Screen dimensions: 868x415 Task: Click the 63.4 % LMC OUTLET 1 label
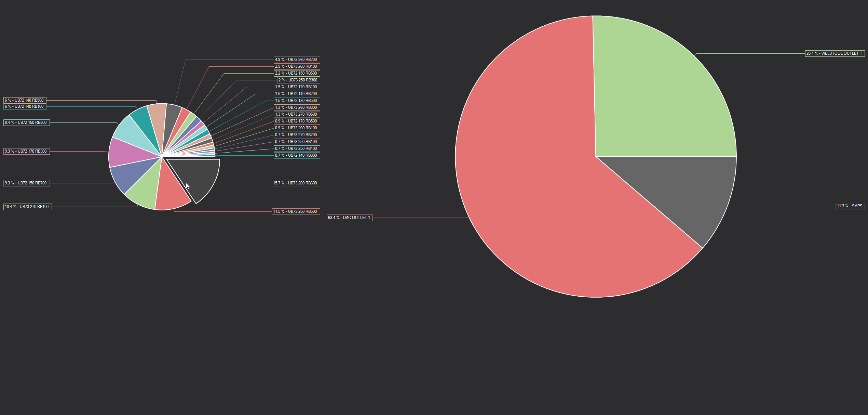click(x=349, y=218)
